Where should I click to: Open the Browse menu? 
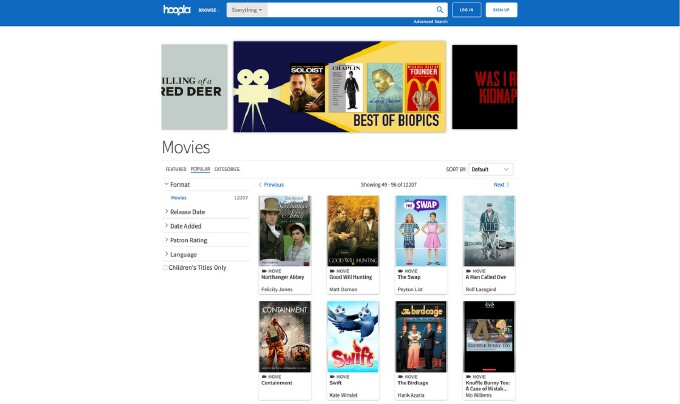207,10
